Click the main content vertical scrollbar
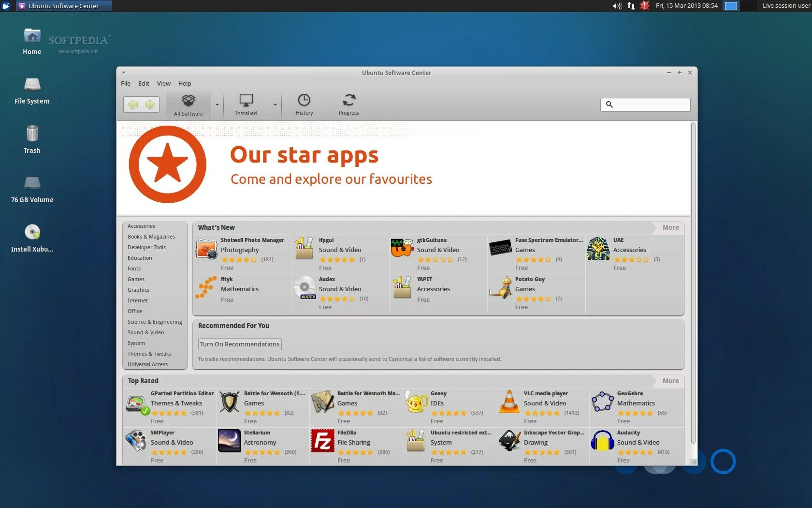 point(693,283)
